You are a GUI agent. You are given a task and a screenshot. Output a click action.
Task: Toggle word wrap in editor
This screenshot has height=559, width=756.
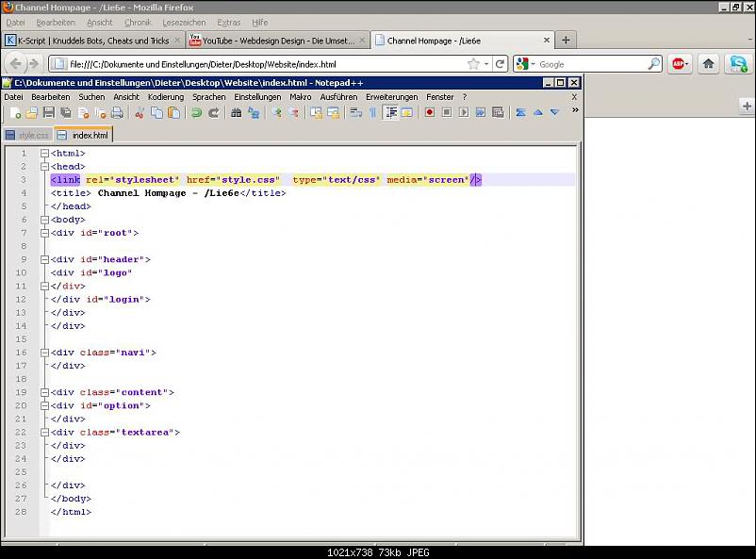pyautogui.click(x=355, y=113)
